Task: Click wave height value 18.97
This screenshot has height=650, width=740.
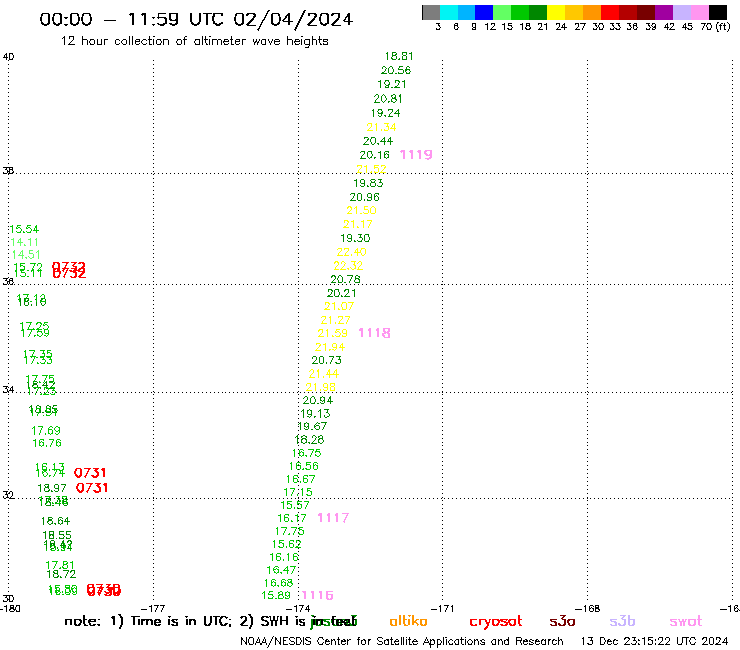Action: pyautogui.click(x=52, y=488)
